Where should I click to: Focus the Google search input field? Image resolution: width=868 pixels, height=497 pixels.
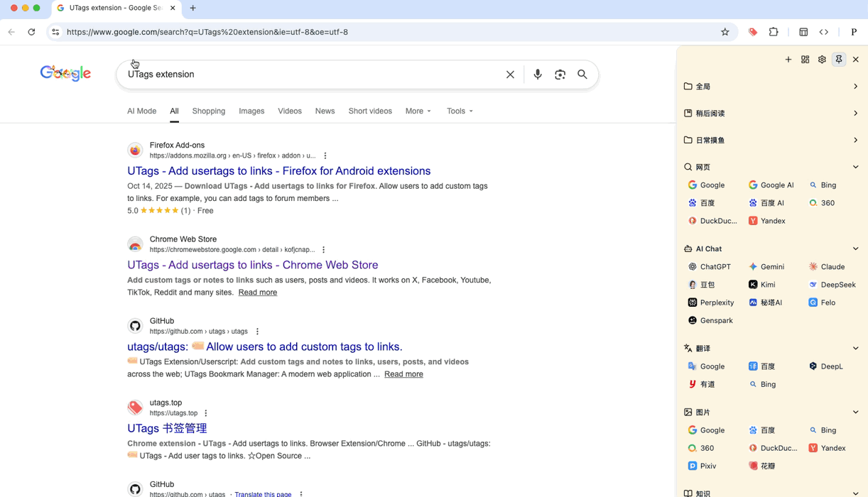pyautogui.click(x=311, y=75)
